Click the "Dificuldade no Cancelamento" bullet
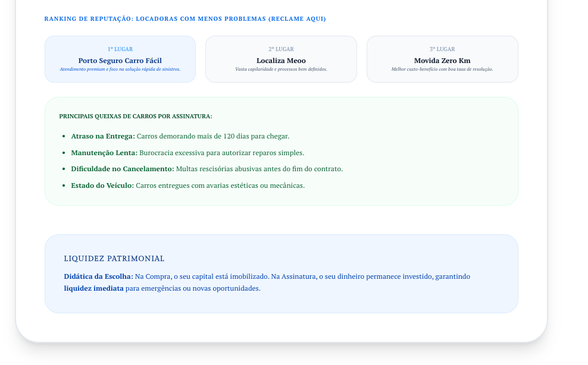 (207, 169)
